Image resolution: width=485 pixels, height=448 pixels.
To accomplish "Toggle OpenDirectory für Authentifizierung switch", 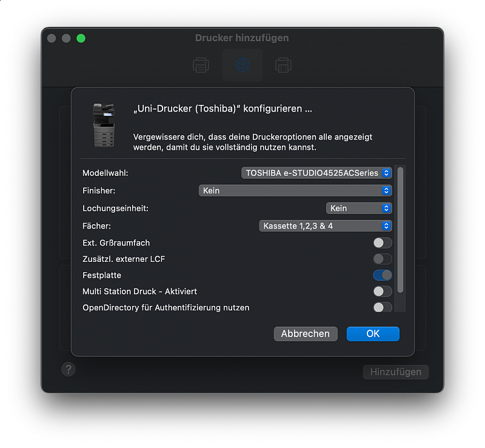I will (383, 307).
